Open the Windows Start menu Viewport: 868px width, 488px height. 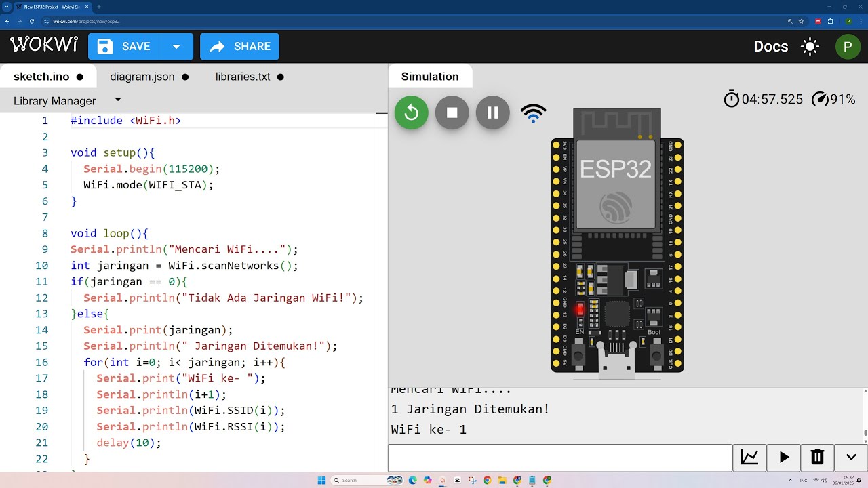pyautogui.click(x=321, y=480)
